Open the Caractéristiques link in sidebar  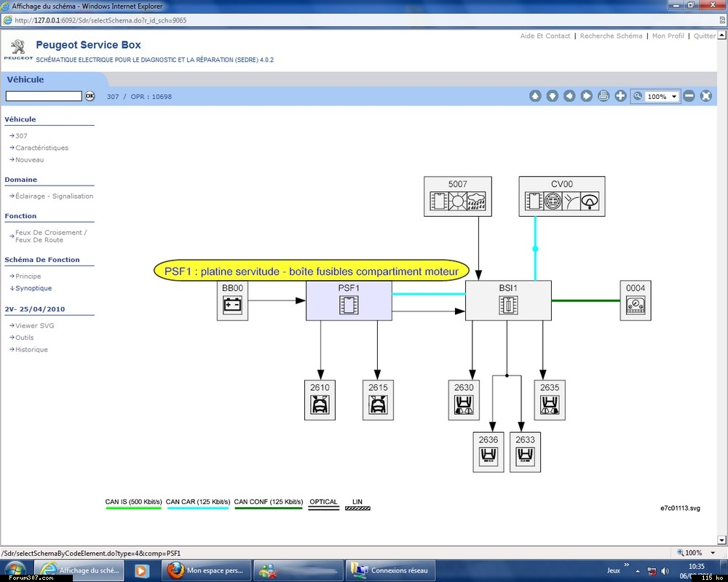41,148
